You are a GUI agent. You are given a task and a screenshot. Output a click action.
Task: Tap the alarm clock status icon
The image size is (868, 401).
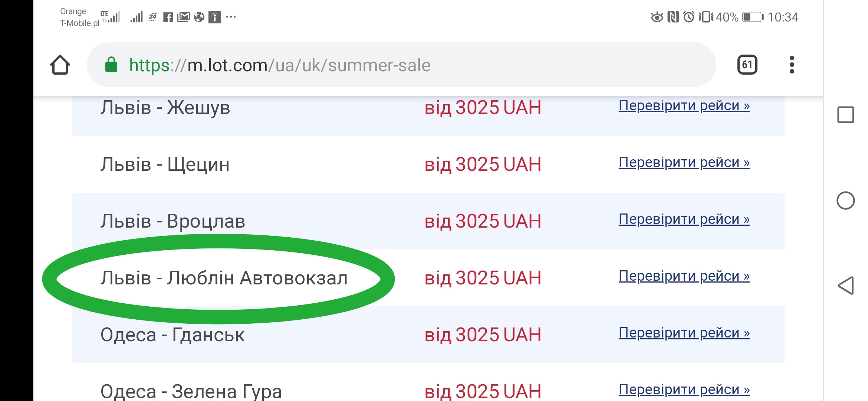click(x=689, y=17)
